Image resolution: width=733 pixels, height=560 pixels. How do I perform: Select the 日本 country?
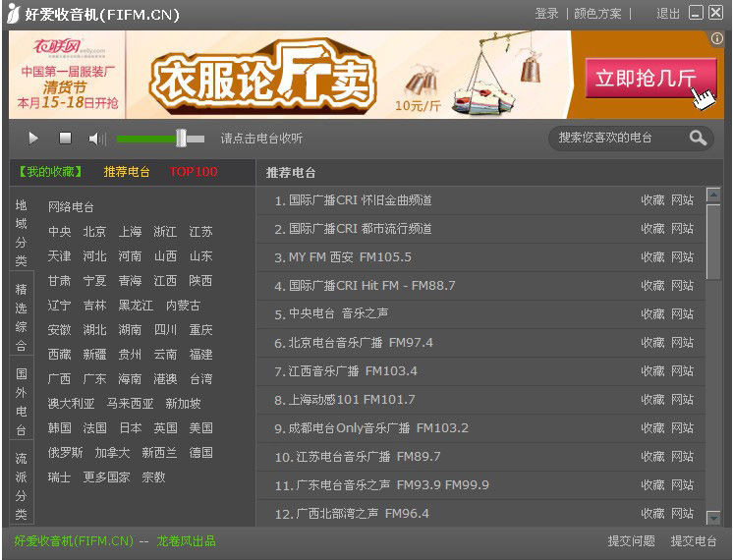[130, 427]
